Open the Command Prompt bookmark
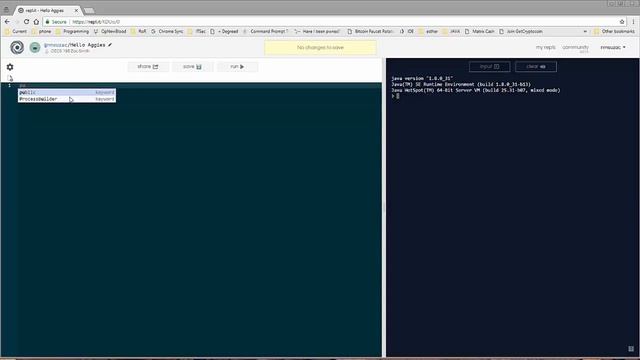 [265, 31]
